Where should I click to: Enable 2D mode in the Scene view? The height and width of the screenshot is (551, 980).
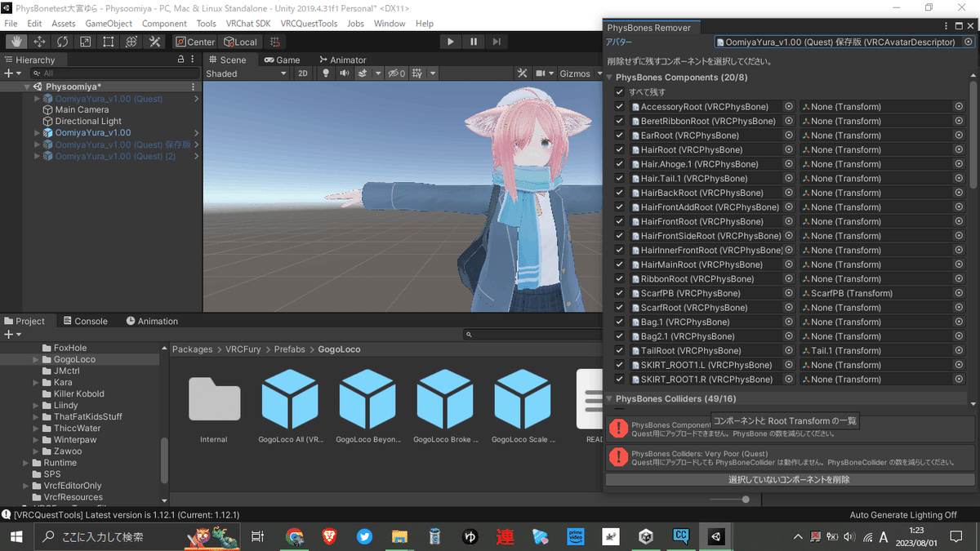302,73
